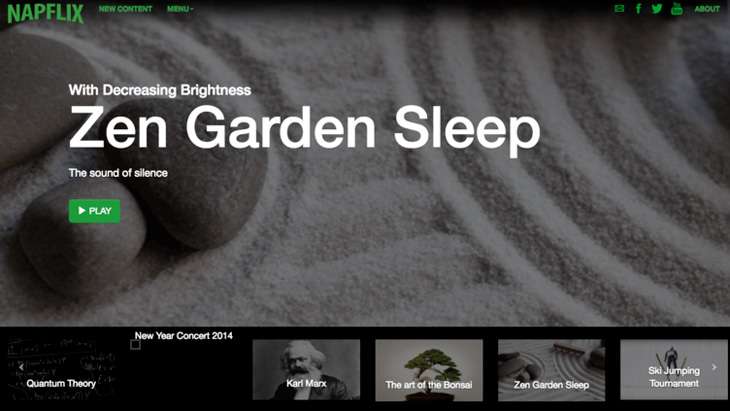This screenshot has height=411, width=730.
Task: Click The sound of silence subtitle
Action: (x=118, y=173)
